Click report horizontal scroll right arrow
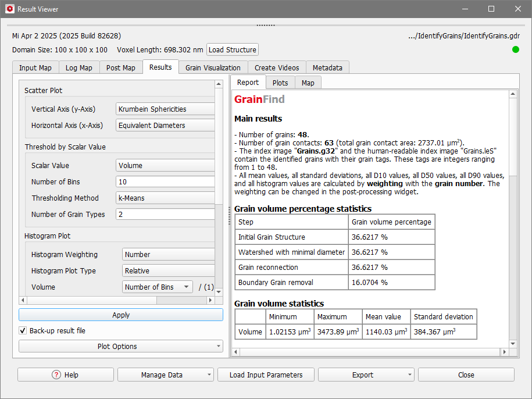This screenshot has height=399, width=532. click(505, 352)
